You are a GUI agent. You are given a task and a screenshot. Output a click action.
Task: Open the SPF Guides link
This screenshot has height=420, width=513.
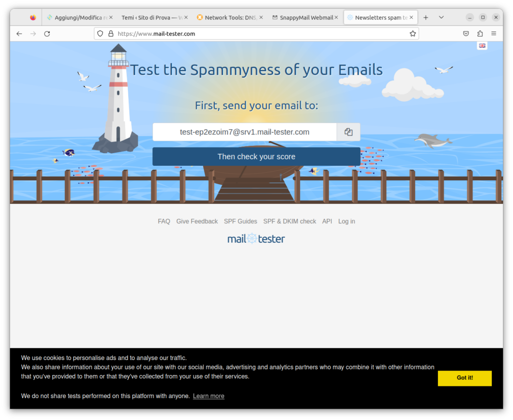(240, 221)
